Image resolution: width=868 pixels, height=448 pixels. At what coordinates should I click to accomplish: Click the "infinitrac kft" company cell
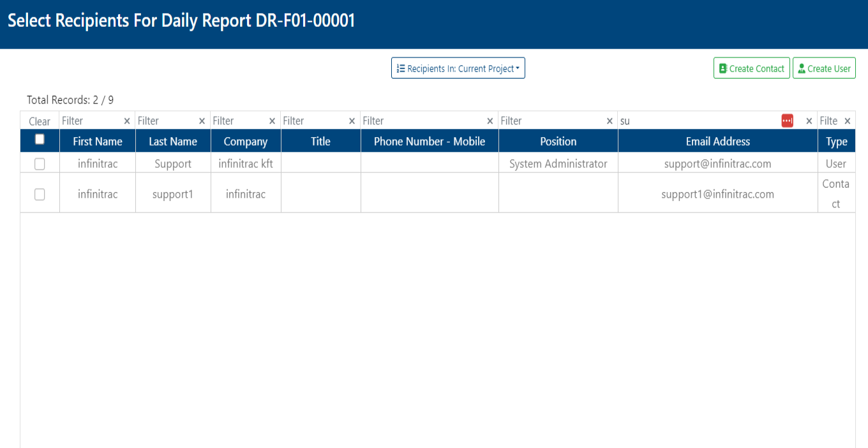tap(246, 164)
